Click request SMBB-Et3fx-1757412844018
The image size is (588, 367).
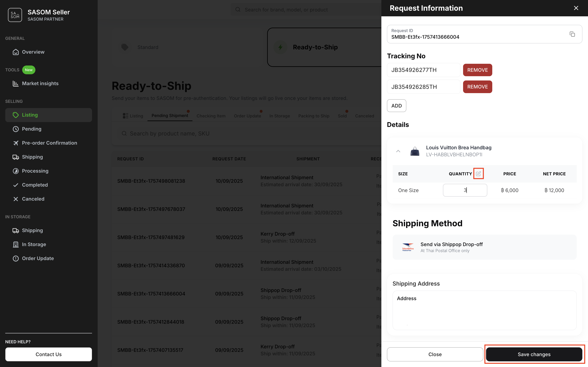click(x=151, y=322)
